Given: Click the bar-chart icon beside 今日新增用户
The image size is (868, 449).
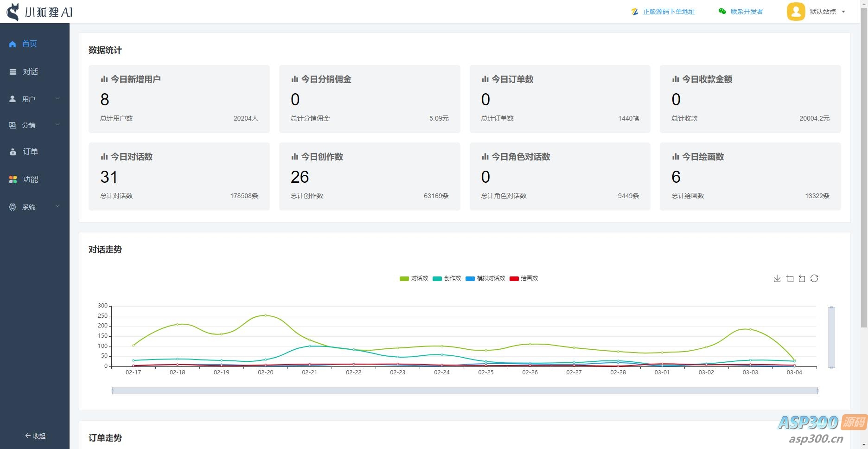Looking at the screenshot, I should [x=104, y=79].
